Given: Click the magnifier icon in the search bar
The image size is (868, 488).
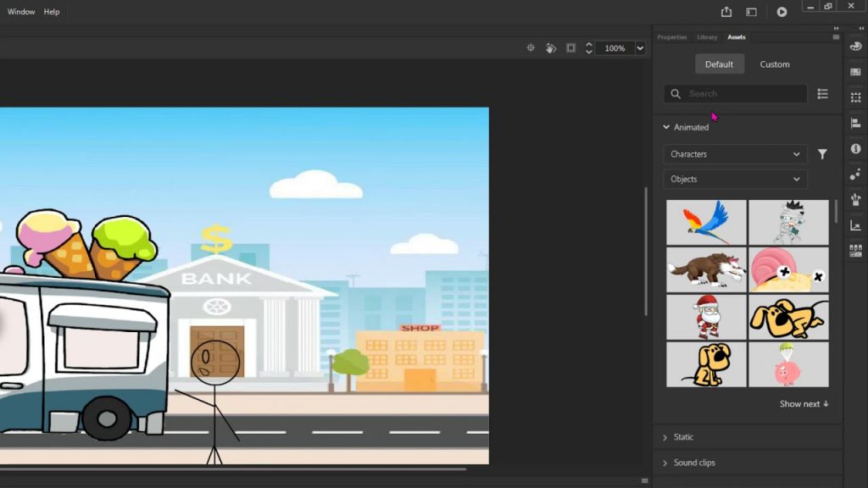Looking at the screenshot, I should (675, 94).
